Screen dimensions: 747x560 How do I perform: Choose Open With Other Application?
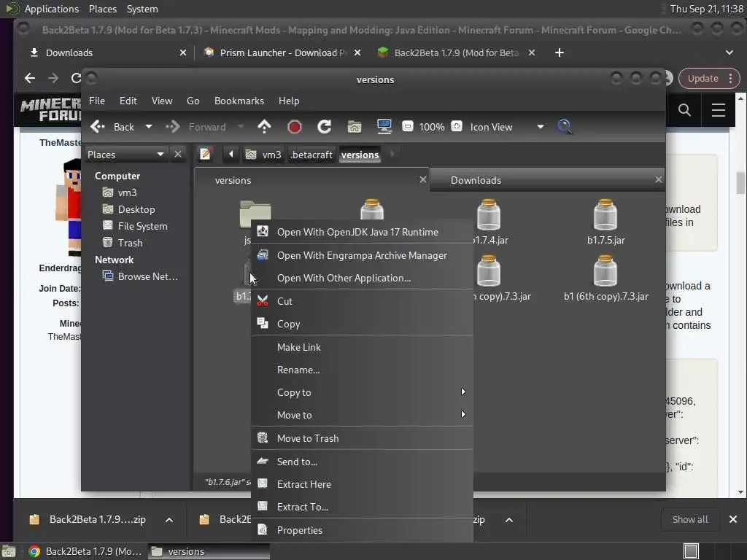(362, 278)
